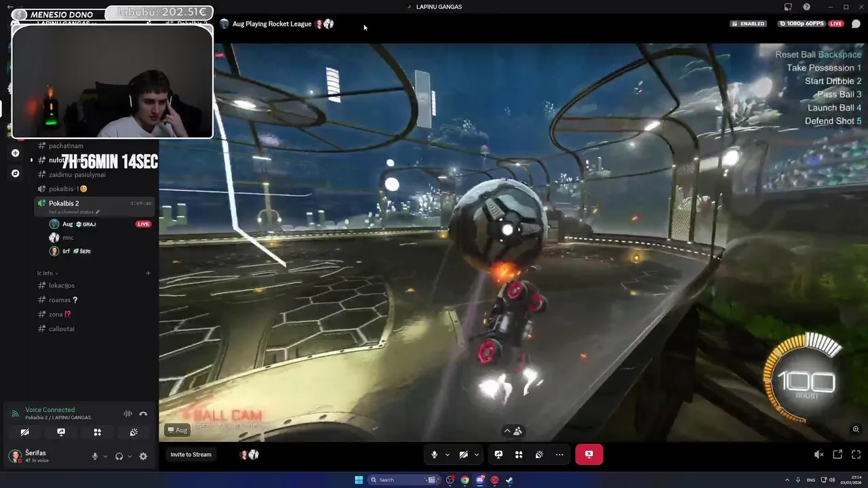
Task: Open volume control in system tray
Action: (x=831, y=480)
